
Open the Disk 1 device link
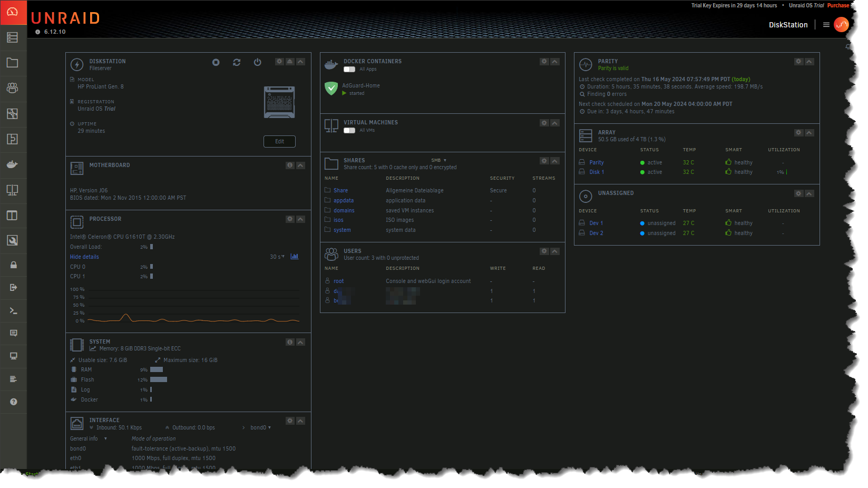597,172
